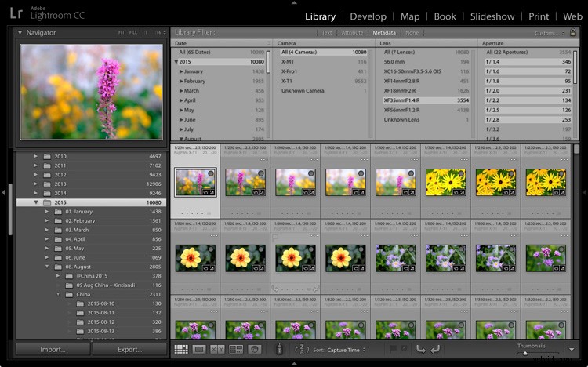Click the right panel show arrow
This screenshot has width=588, height=367.
pyautogui.click(x=584, y=192)
